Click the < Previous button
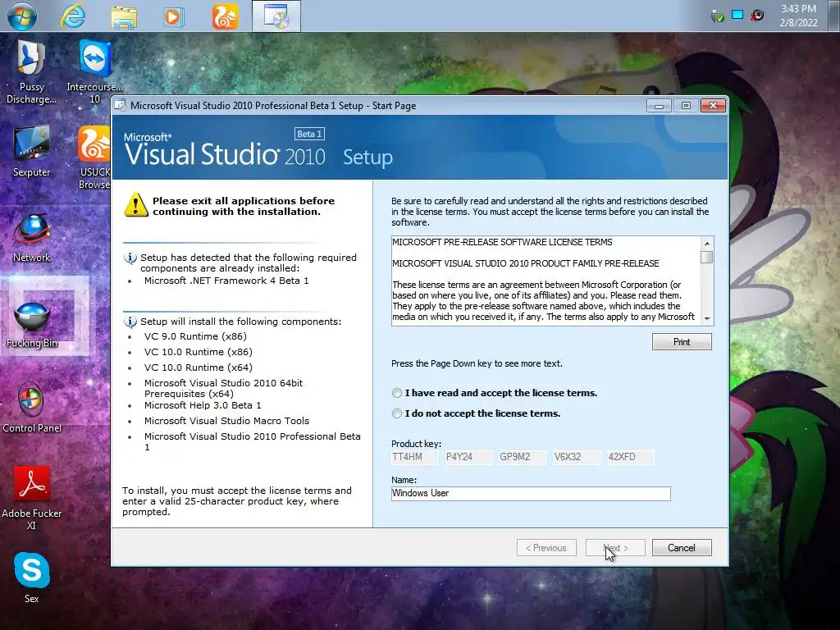The image size is (840, 630). pos(546,548)
